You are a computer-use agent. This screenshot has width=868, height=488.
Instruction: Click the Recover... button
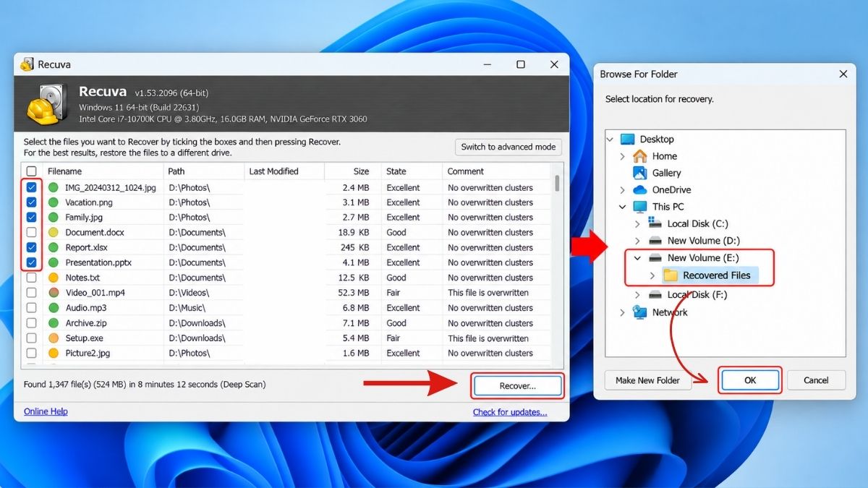coord(518,386)
